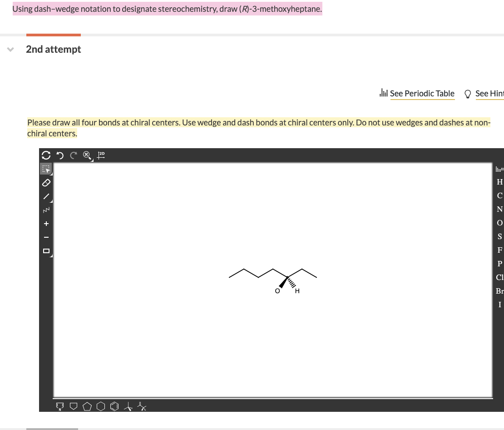Choose the cyclopentane ring template

(x=87, y=406)
